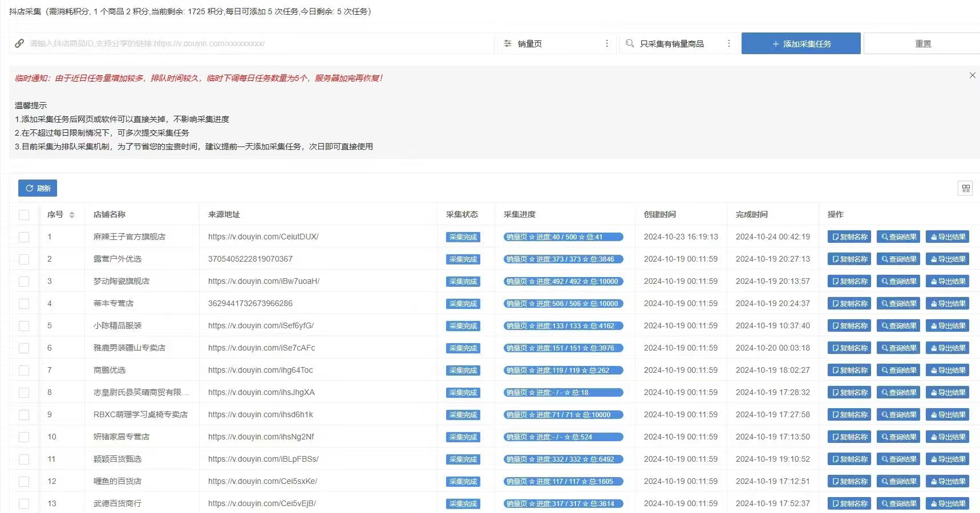The width and height of the screenshot is (980, 513).
Task: Click 导出结果 for 小陈精品服装
Action: [947, 326]
